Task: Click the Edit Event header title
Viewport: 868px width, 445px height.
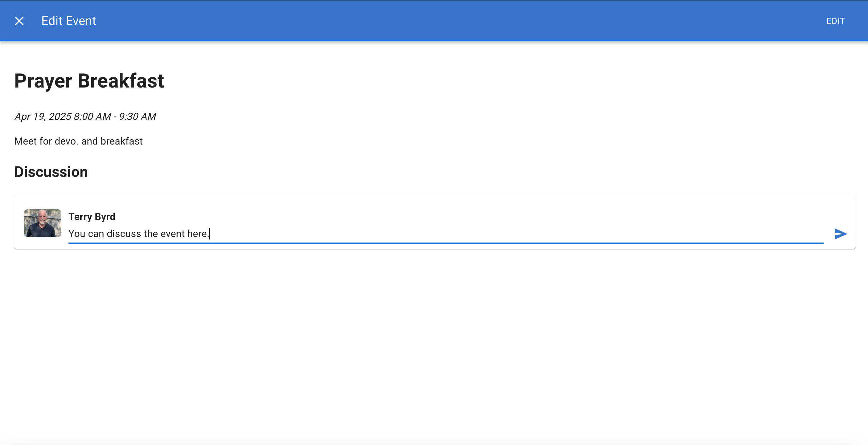Action: pos(69,21)
